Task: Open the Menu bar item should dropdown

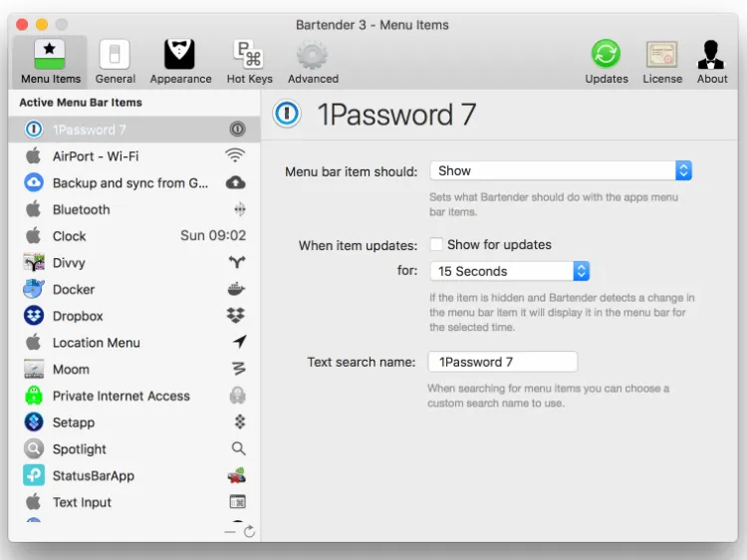Action: coord(561,170)
